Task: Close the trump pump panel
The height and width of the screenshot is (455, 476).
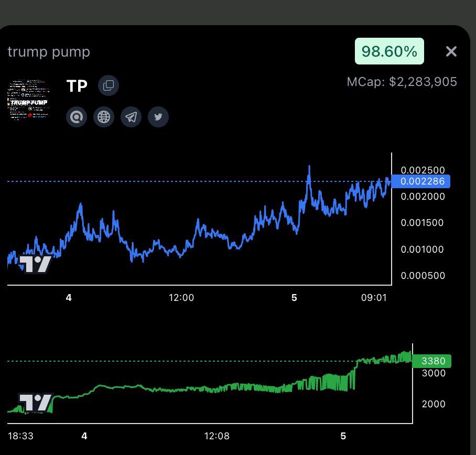Action: [x=451, y=51]
